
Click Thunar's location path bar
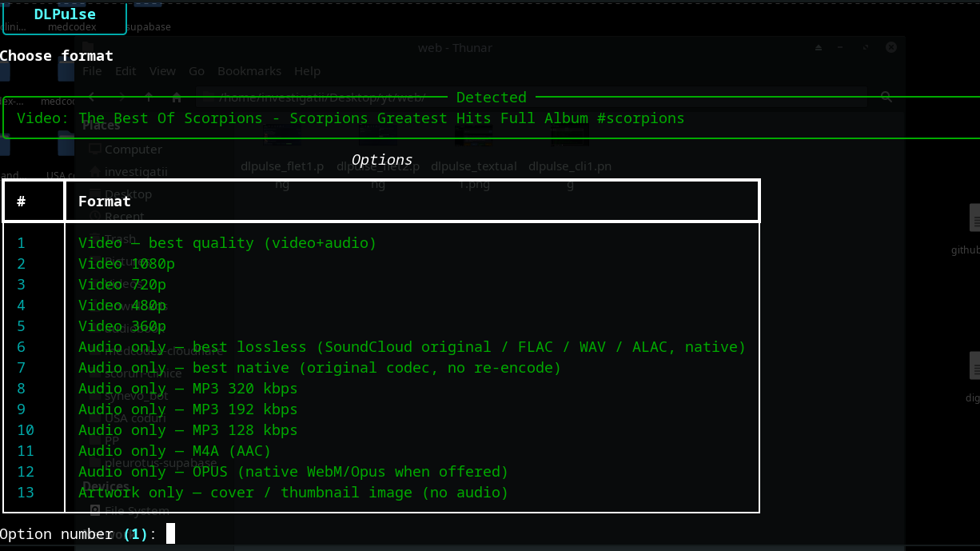coord(531,97)
